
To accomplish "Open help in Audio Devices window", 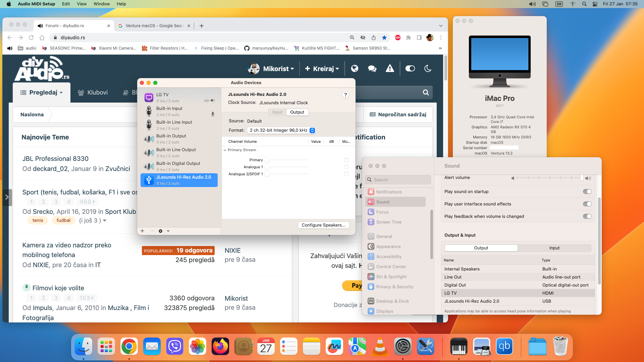I will [x=345, y=95].
